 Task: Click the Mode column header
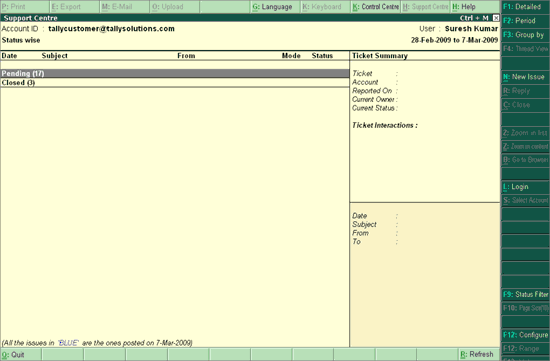[x=291, y=56]
